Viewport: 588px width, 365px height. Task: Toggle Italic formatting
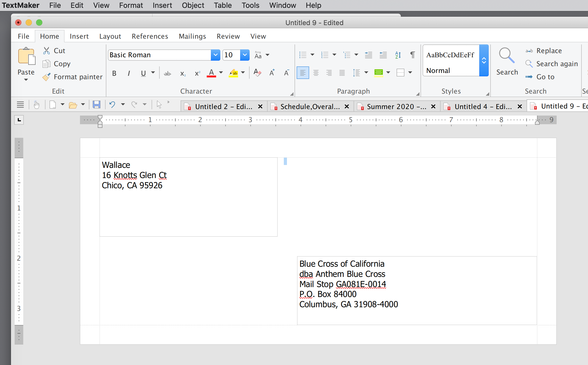point(129,73)
